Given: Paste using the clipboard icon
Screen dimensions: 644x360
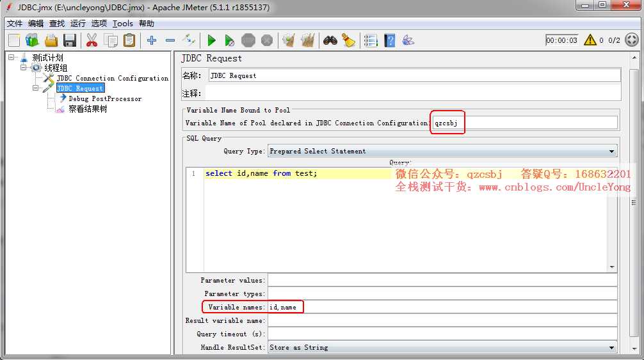Looking at the screenshot, I should [129, 40].
